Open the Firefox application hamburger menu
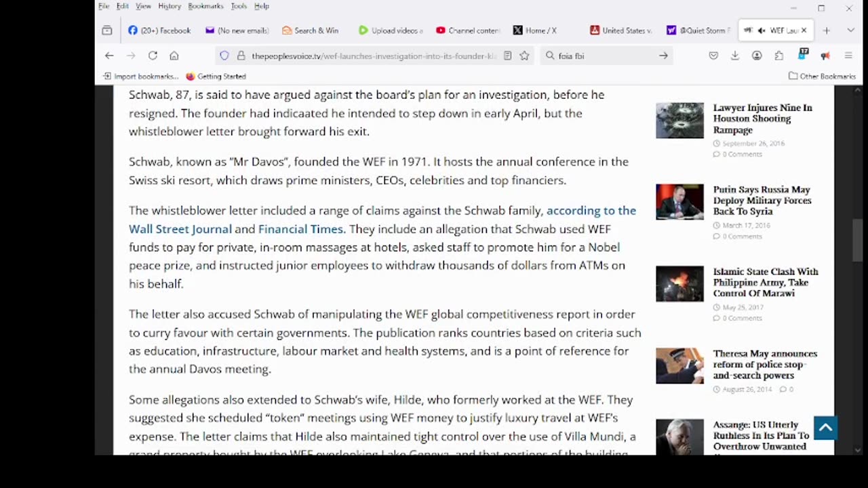 (x=848, y=56)
